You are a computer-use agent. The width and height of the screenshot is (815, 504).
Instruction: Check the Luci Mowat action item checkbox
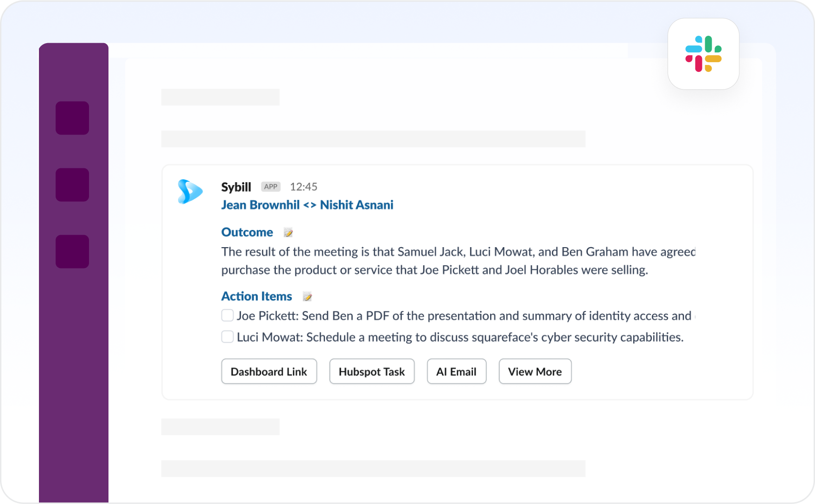[227, 337]
